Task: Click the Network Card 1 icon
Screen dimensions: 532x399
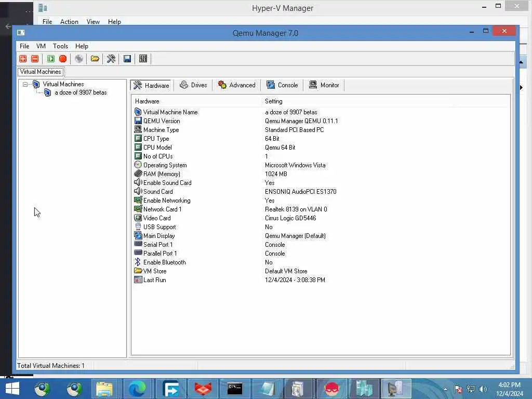Action: point(138,209)
